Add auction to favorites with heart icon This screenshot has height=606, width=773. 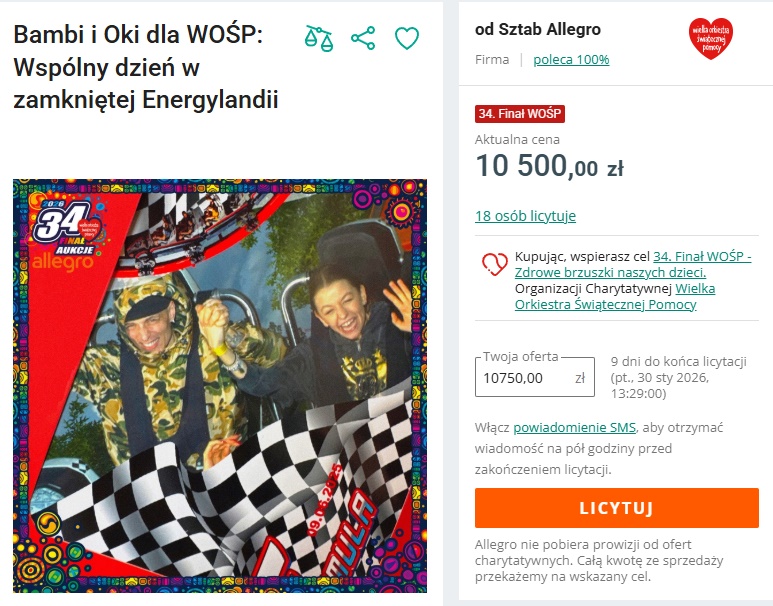tap(407, 38)
